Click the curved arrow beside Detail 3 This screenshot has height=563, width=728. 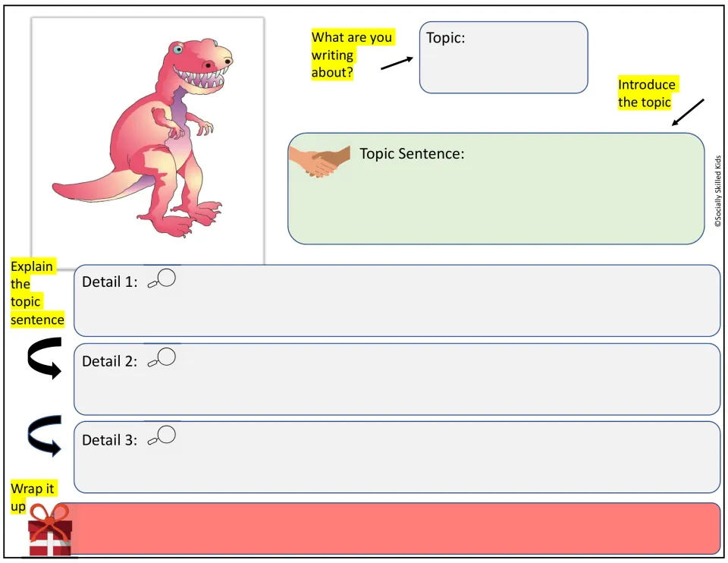coord(45,436)
